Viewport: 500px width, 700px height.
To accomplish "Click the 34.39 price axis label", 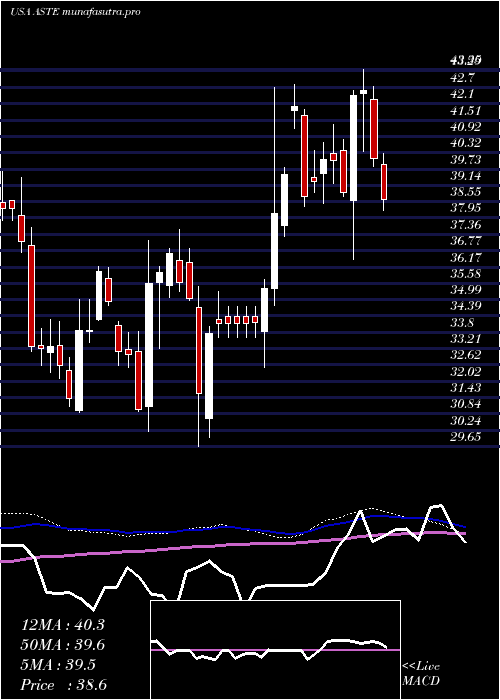I will point(464,306).
